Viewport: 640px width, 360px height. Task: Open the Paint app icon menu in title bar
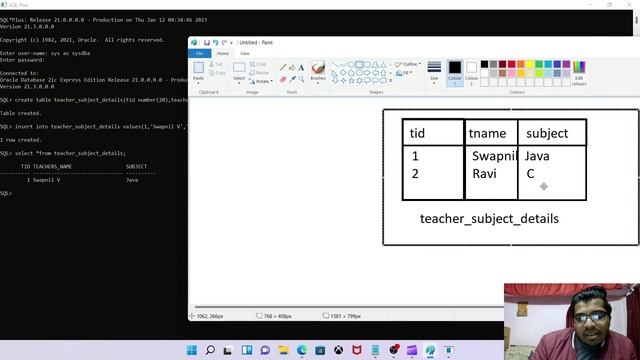pyautogui.click(x=194, y=42)
